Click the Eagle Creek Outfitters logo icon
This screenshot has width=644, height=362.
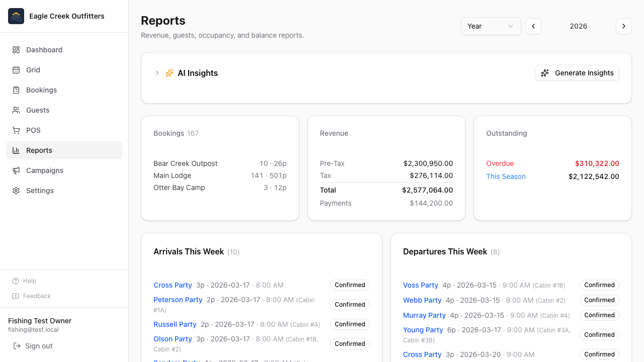(16, 16)
